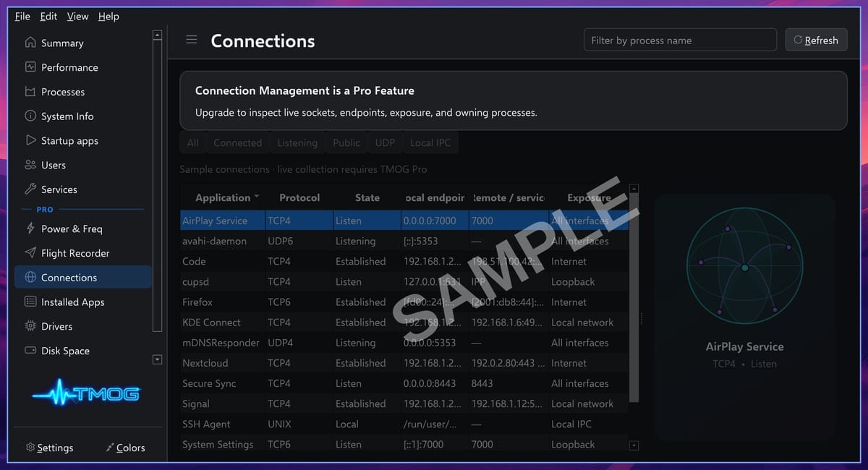Focus the Filter by process name field
The height and width of the screenshot is (470, 868).
(x=680, y=40)
